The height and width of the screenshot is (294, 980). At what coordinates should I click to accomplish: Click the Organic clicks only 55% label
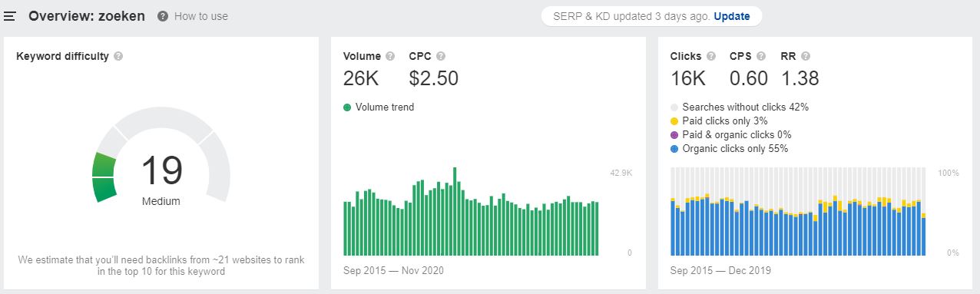[735, 149]
